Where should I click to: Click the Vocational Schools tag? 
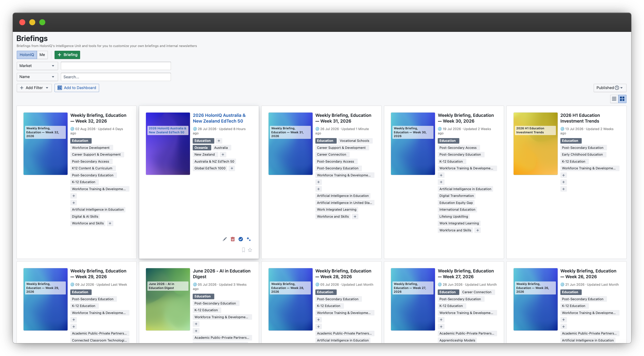point(355,141)
